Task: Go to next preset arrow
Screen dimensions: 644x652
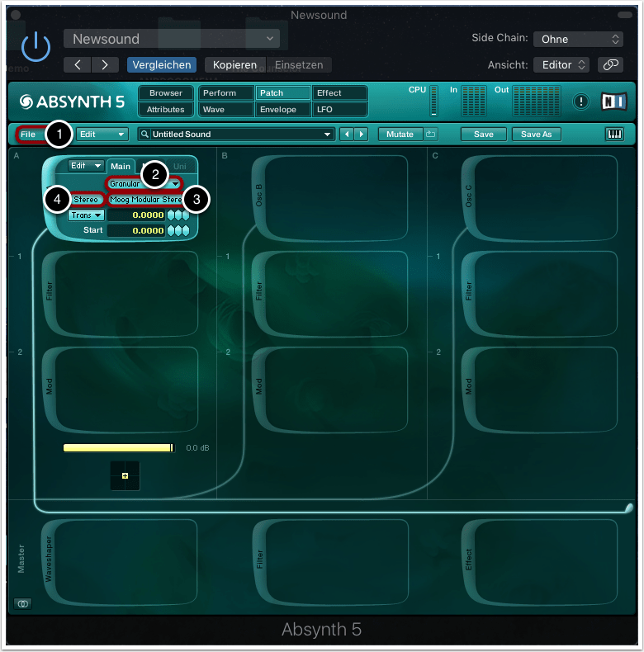Action: coord(105,65)
